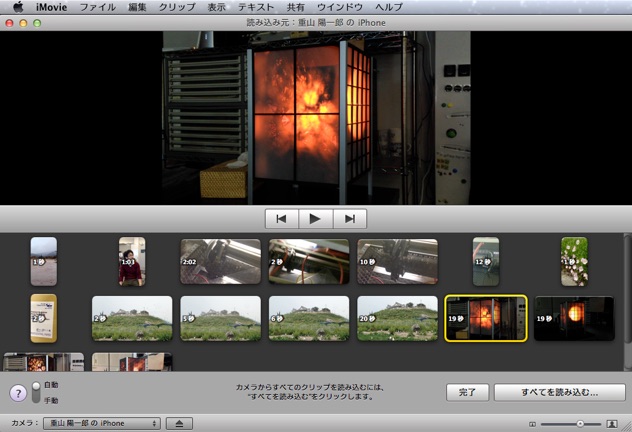Click the previous clip playback button

point(282,219)
